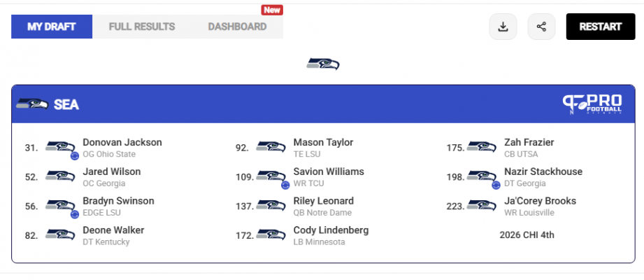Click the team logo next to pick 92

click(271, 147)
